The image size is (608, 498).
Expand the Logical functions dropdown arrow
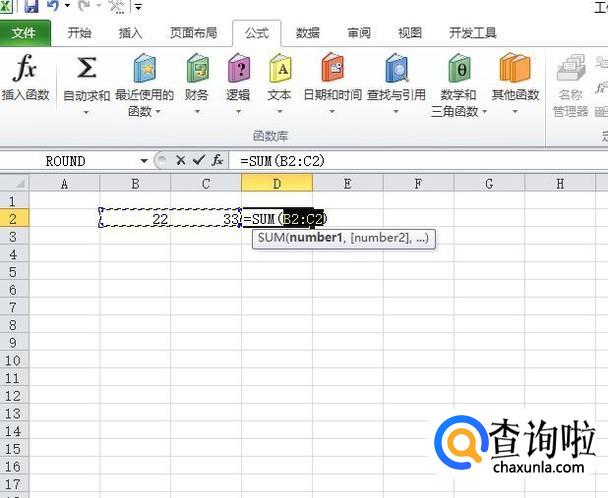238,112
